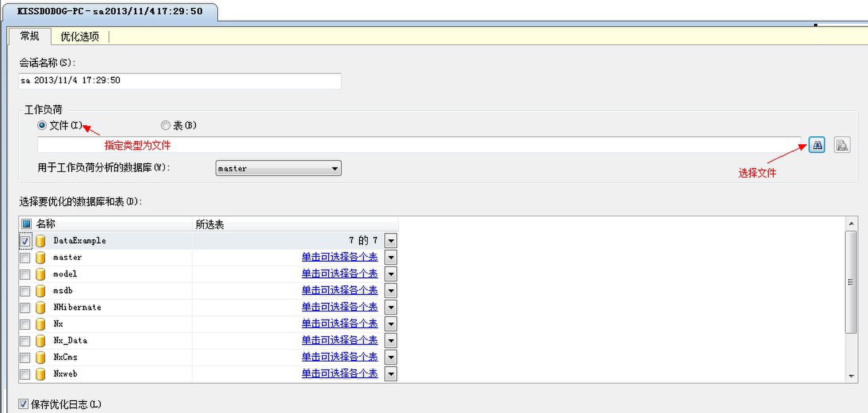Click the model database cylinder icon
Image resolution: width=868 pixels, height=413 pixels.
click(40, 274)
